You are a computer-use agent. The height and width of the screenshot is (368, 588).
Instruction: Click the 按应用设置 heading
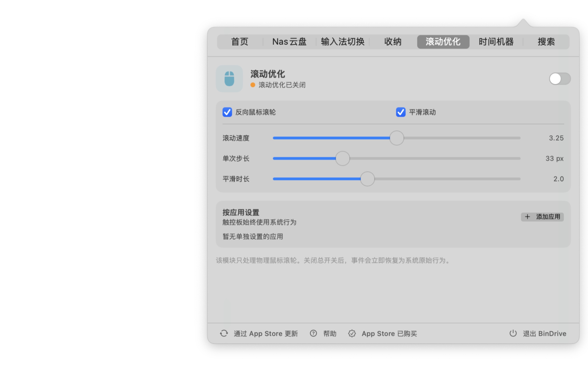241,212
